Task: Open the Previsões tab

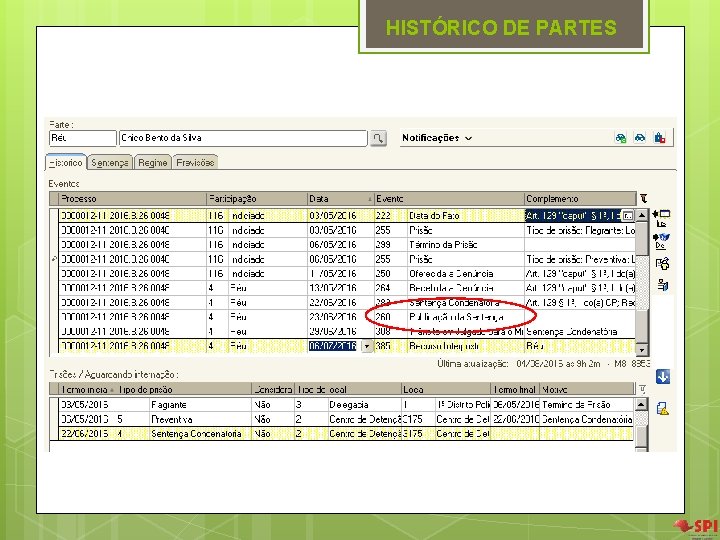Action: (195, 163)
